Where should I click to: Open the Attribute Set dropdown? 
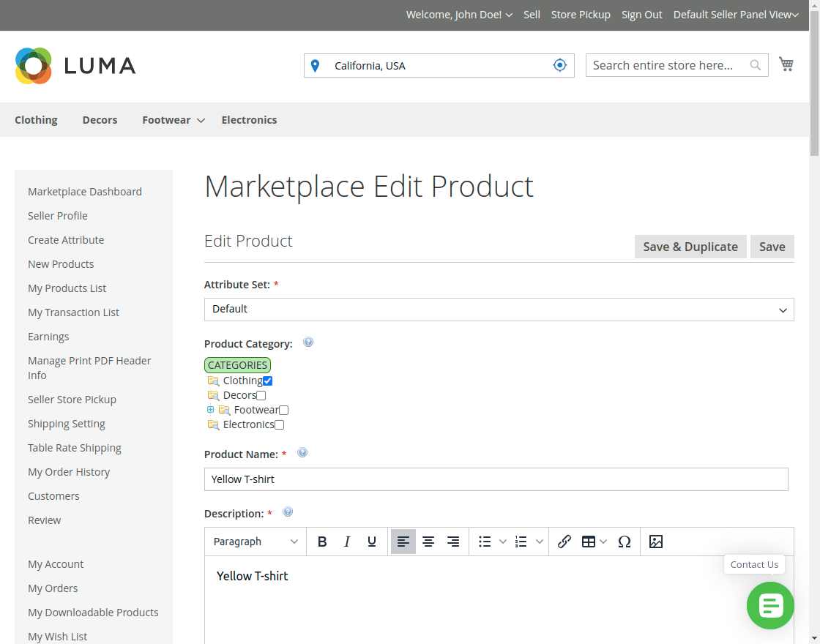point(499,309)
